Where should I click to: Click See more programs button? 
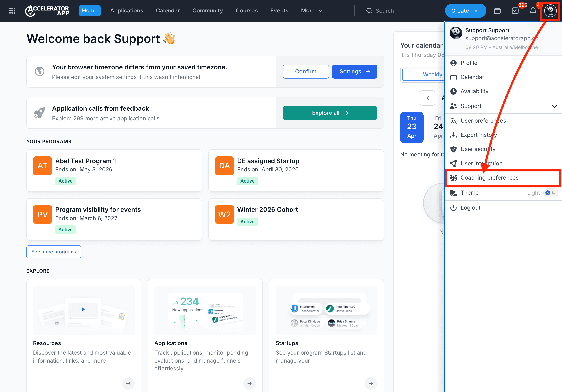coord(54,252)
